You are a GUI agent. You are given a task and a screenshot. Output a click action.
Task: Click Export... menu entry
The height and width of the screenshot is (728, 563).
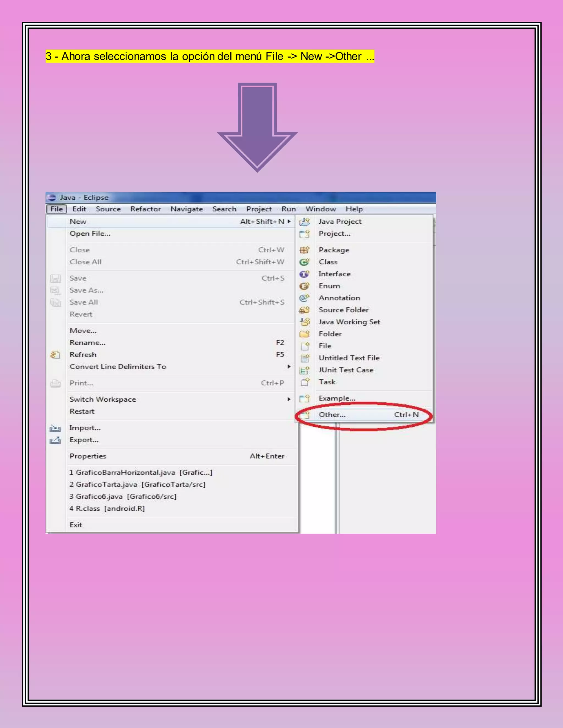pyautogui.click(x=84, y=440)
